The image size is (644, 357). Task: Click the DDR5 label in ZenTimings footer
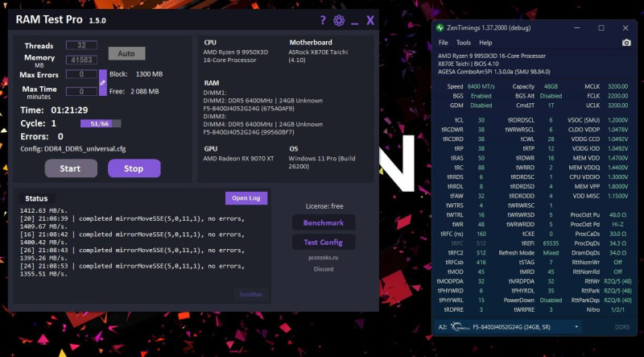(622, 327)
